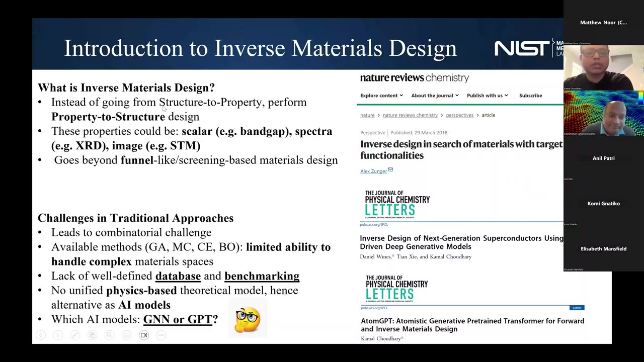Toggle subtitles icon in slideshow toolbar
644x362 pixels.
pyautogui.click(x=127, y=335)
